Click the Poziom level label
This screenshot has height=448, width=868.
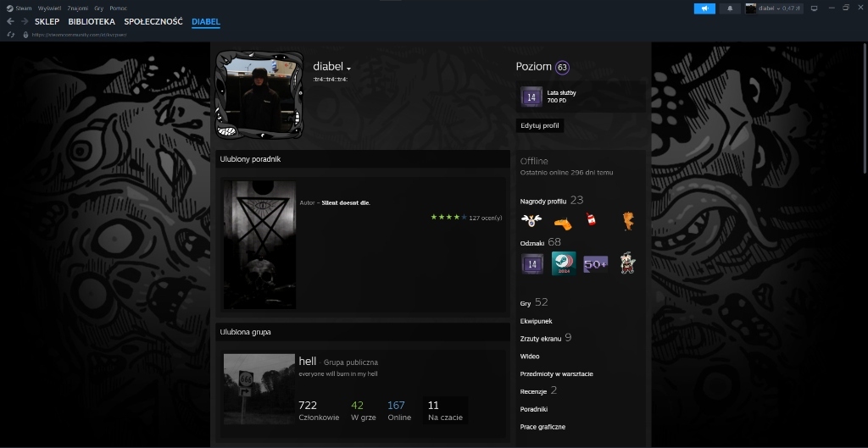click(534, 67)
